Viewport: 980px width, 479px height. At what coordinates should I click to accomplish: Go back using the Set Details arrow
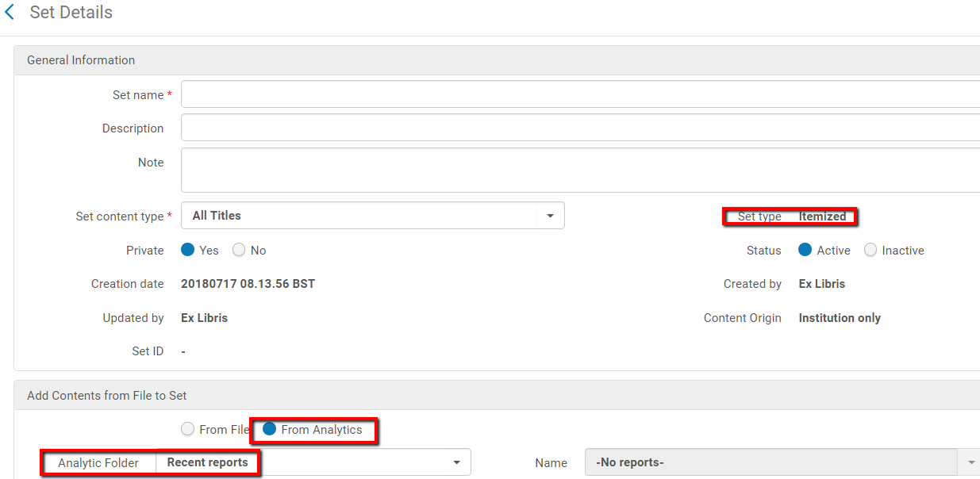click(x=10, y=13)
